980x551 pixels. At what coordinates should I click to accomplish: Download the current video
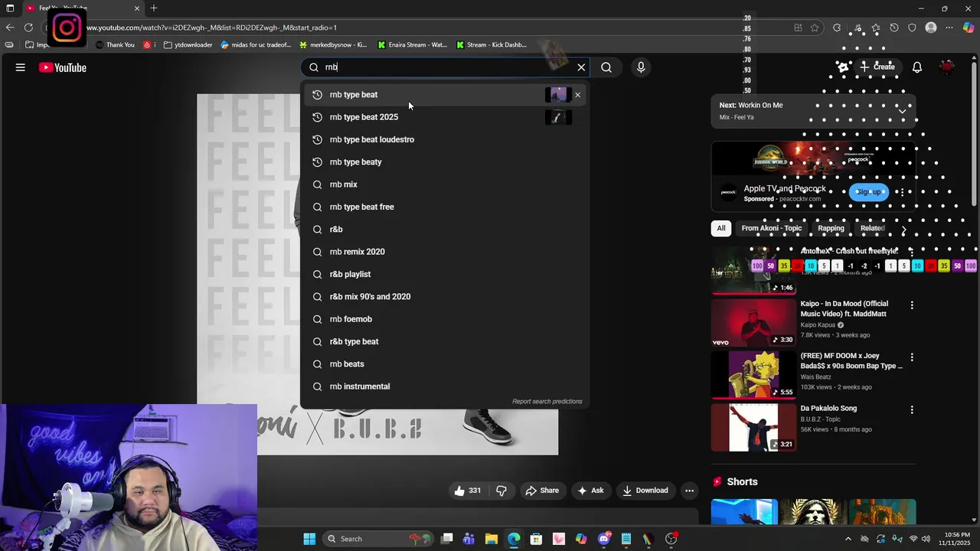pyautogui.click(x=645, y=491)
